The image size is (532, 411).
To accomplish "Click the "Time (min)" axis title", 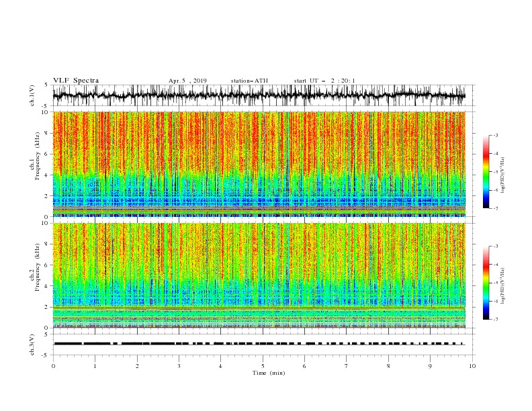I will coord(269,373).
